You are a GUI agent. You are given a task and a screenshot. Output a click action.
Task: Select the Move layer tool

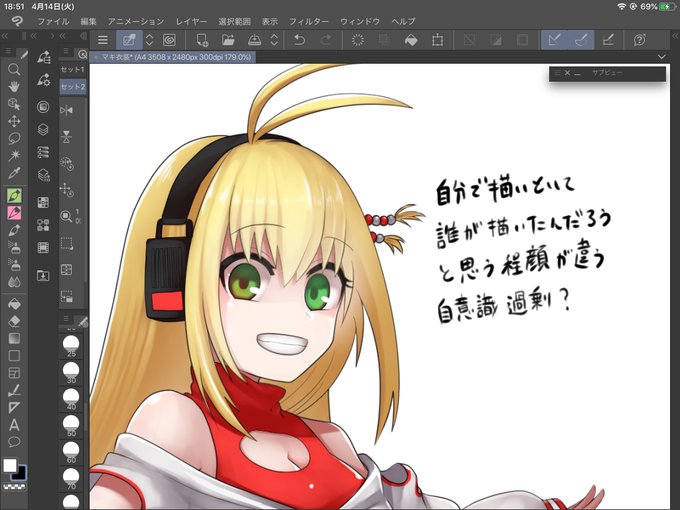click(14, 121)
